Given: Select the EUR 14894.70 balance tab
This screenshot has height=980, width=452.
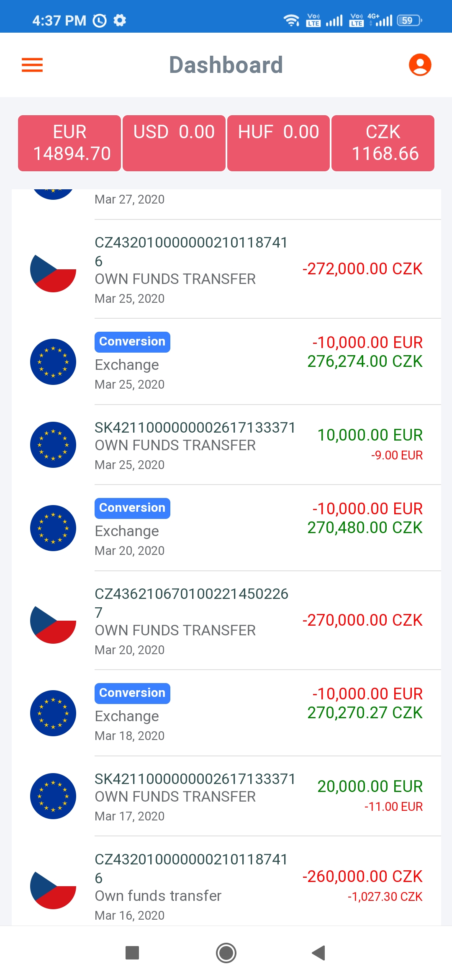Looking at the screenshot, I should (69, 143).
